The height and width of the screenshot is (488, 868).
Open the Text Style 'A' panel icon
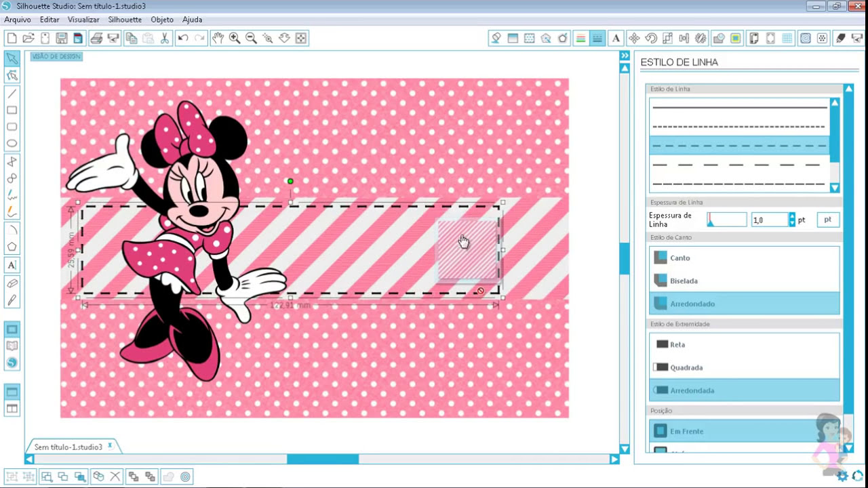click(x=616, y=39)
